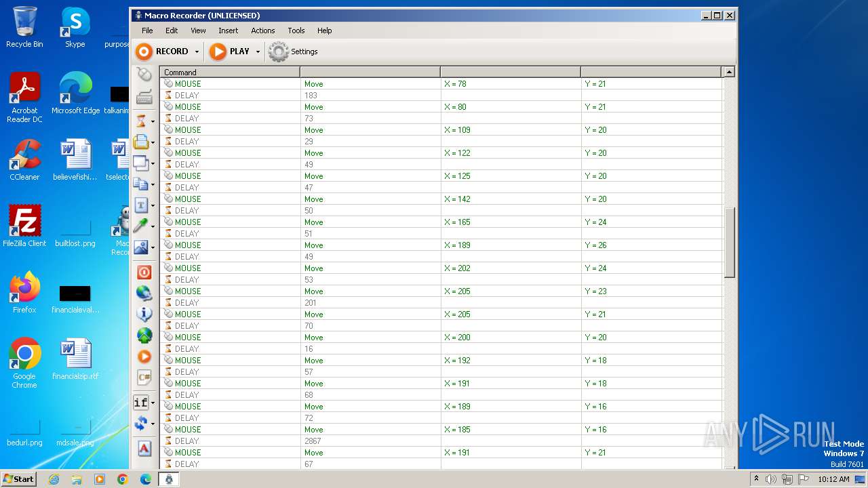This screenshot has height=488, width=868.
Task: Open FileZilla Client desktop shortcut
Action: (24, 226)
